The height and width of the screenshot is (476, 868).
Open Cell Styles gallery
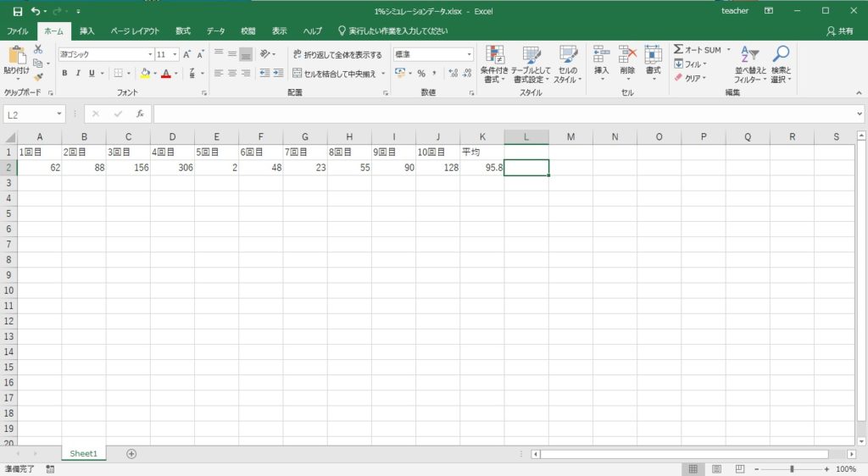567,64
